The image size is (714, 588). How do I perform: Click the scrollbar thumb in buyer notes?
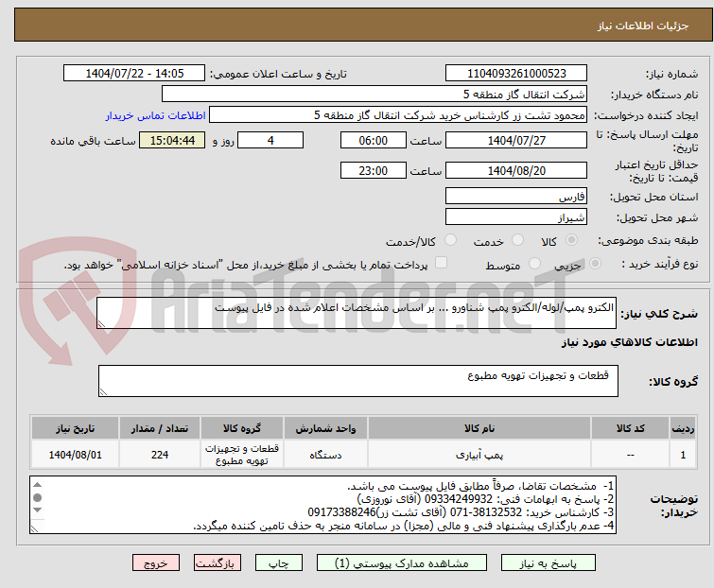[x=37, y=498]
